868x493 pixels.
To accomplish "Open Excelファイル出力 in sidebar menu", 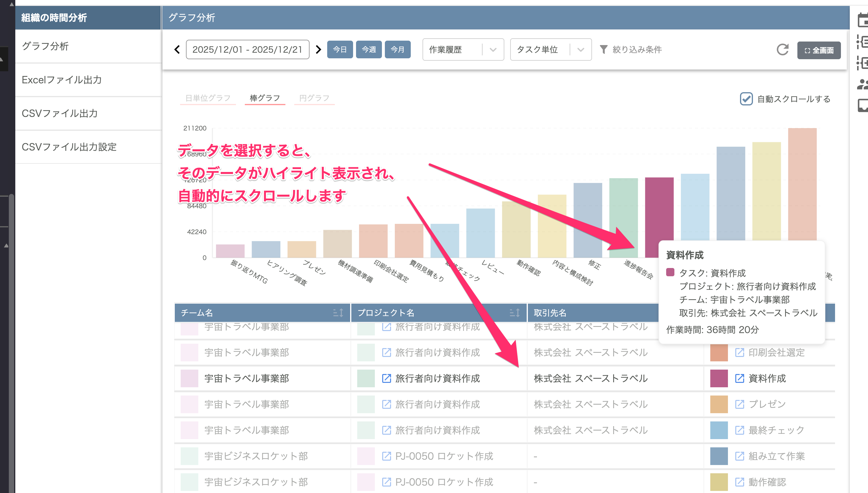I will [62, 80].
